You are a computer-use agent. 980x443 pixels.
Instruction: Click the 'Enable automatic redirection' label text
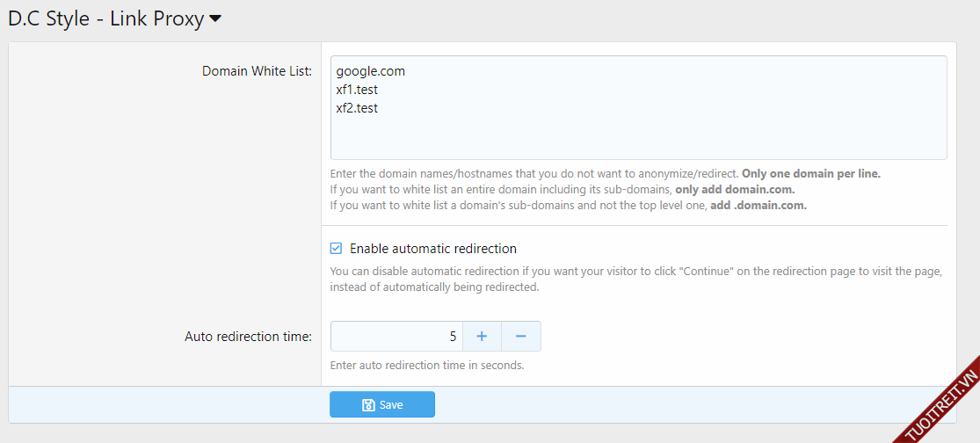(432, 249)
